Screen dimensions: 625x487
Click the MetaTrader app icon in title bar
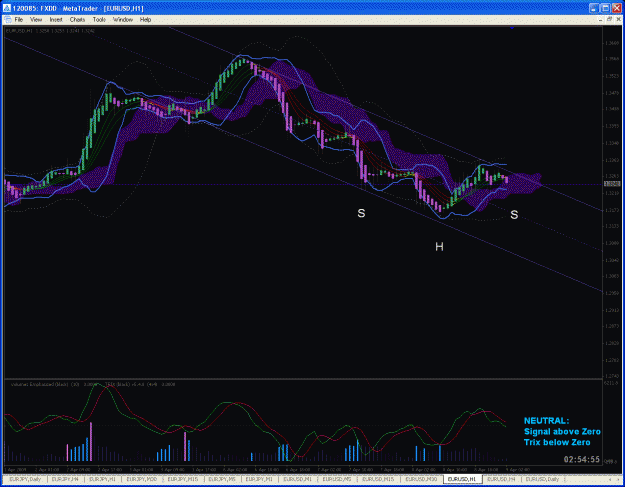tap(6, 8)
